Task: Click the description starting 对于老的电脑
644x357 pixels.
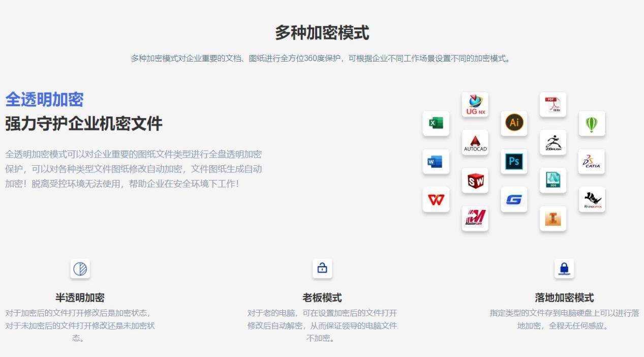Action: click(x=322, y=325)
